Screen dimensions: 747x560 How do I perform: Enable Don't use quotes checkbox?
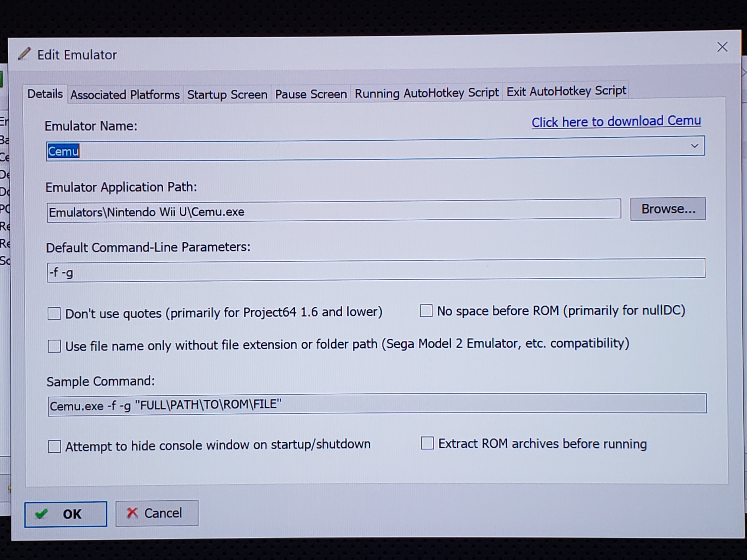point(54,314)
